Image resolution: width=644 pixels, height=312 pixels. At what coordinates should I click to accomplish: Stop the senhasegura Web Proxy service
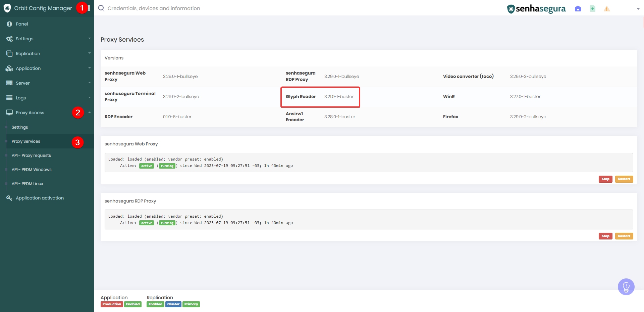pos(605,179)
